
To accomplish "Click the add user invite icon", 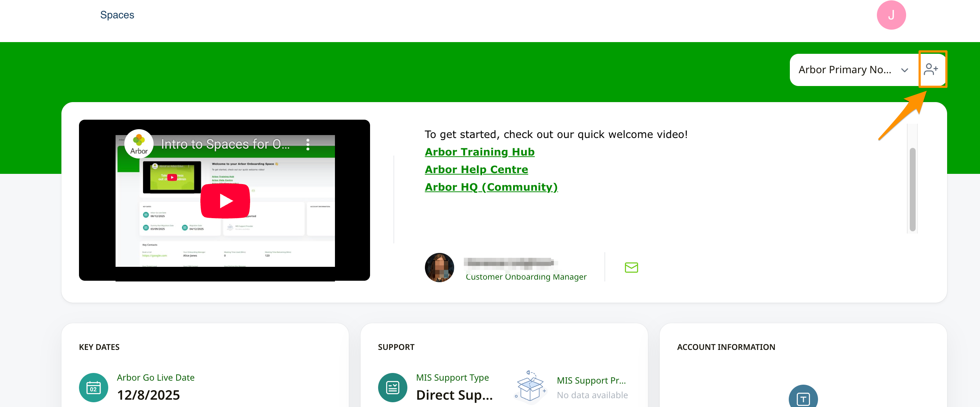I will [931, 70].
